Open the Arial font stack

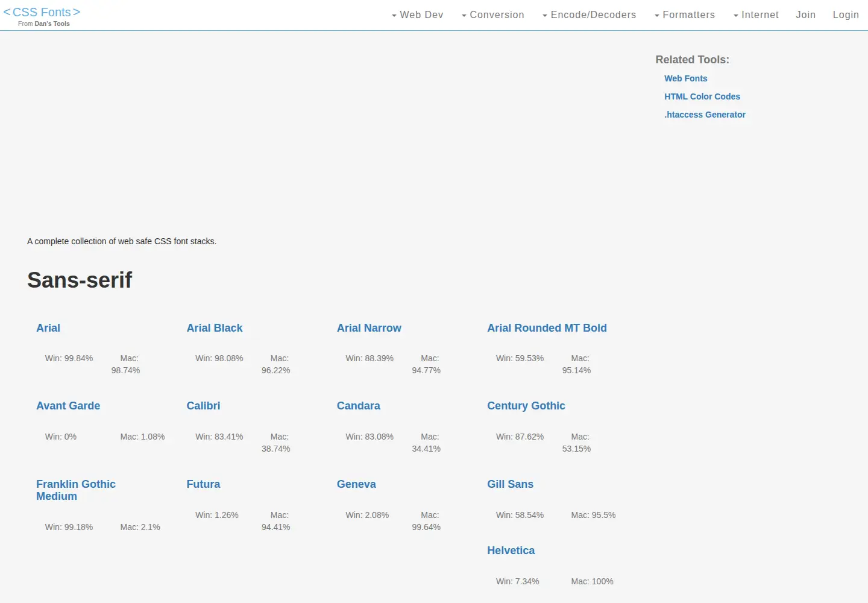48,328
